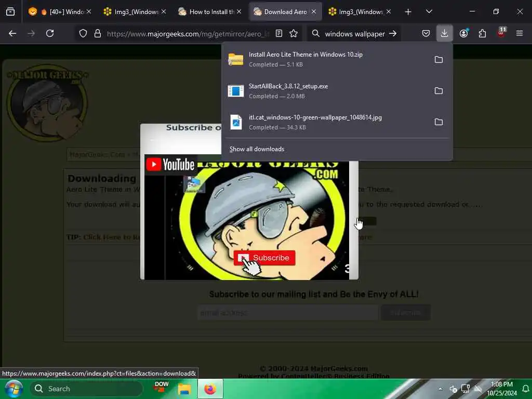Open notifications bell in tray
532x399 pixels.
525,389
